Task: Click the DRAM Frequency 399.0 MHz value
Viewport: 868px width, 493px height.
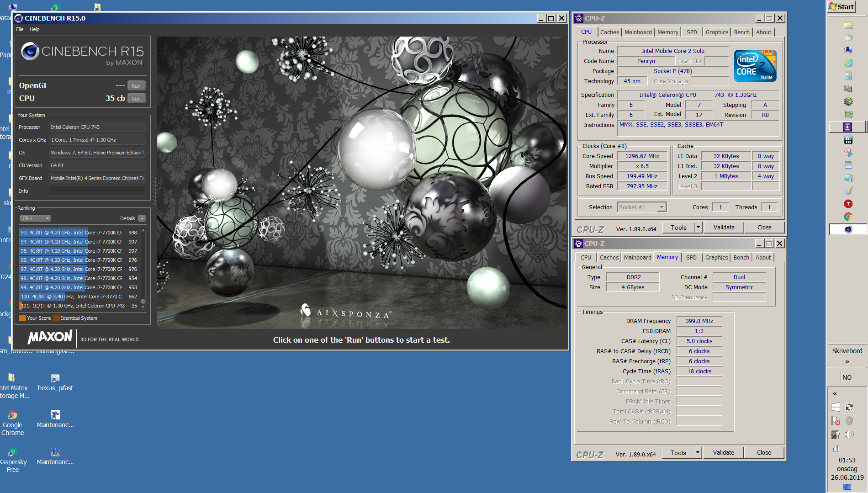Action: pos(699,321)
